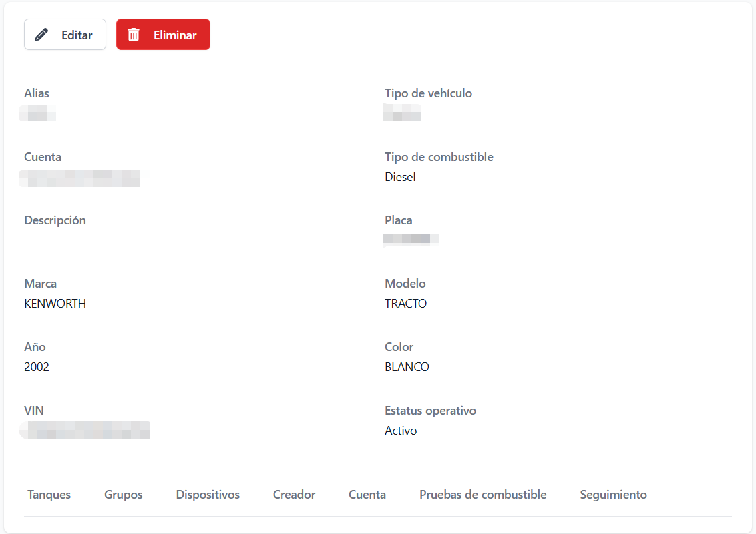Switch to the Grupos tab
Image resolution: width=756 pixels, height=534 pixels.
tap(123, 494)
